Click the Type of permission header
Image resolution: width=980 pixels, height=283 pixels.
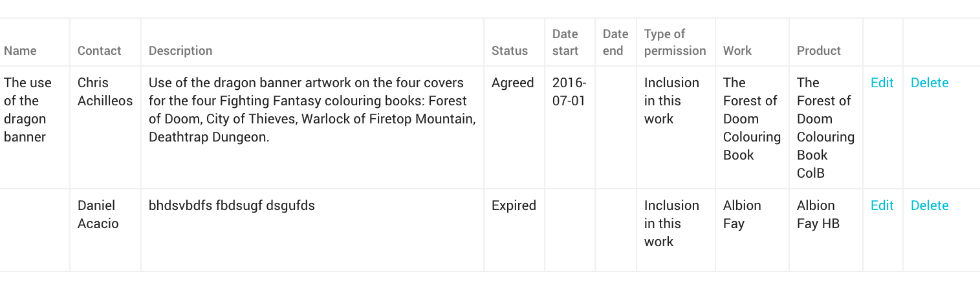point(675,42)
